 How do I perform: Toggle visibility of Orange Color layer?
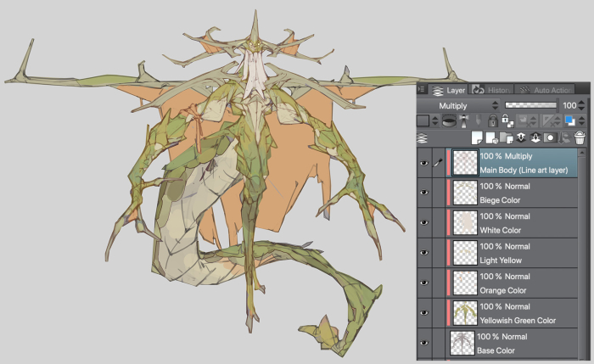424,283
